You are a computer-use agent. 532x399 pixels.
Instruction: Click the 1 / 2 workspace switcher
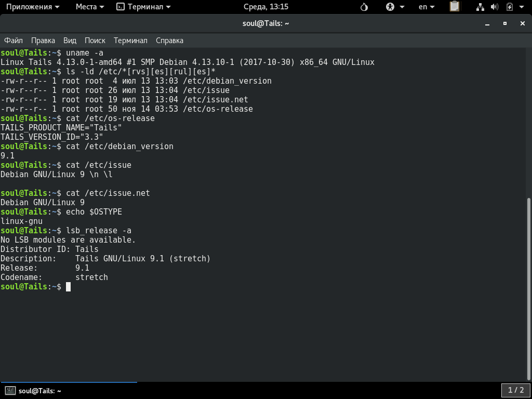click(515, 390)
